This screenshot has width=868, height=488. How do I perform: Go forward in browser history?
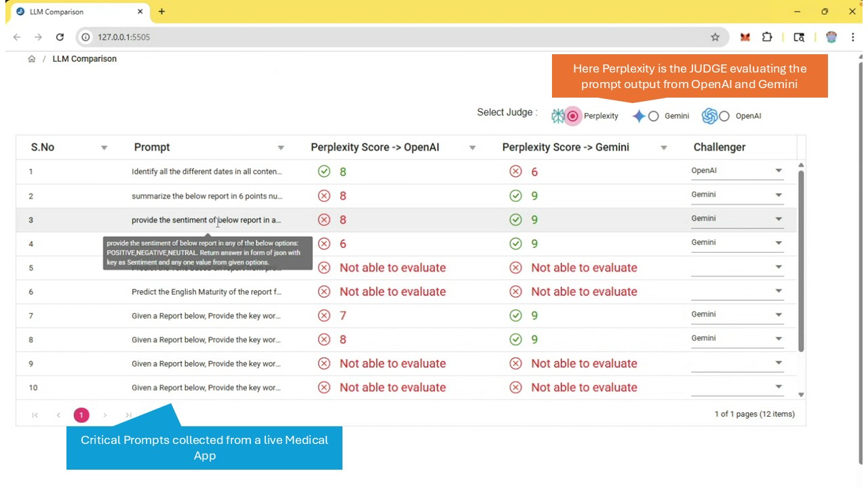38,37
